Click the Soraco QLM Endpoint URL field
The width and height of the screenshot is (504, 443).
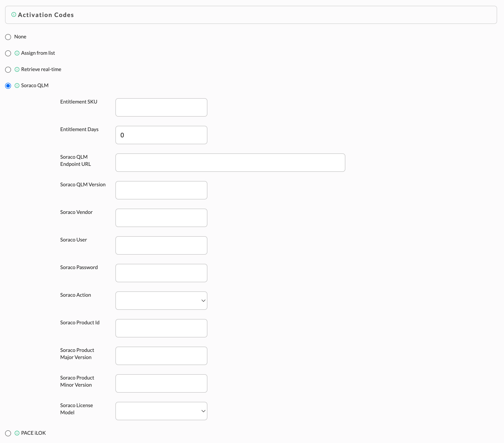[230, 163]
